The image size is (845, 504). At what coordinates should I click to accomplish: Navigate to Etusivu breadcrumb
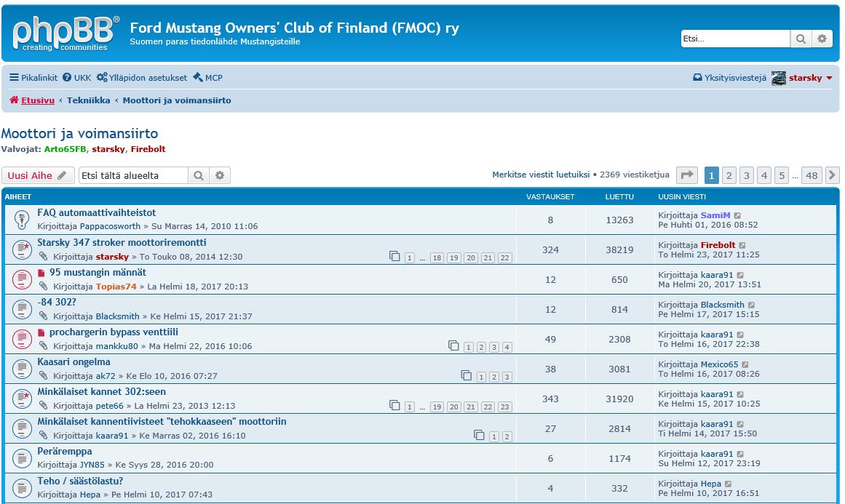tap(37, 100)
